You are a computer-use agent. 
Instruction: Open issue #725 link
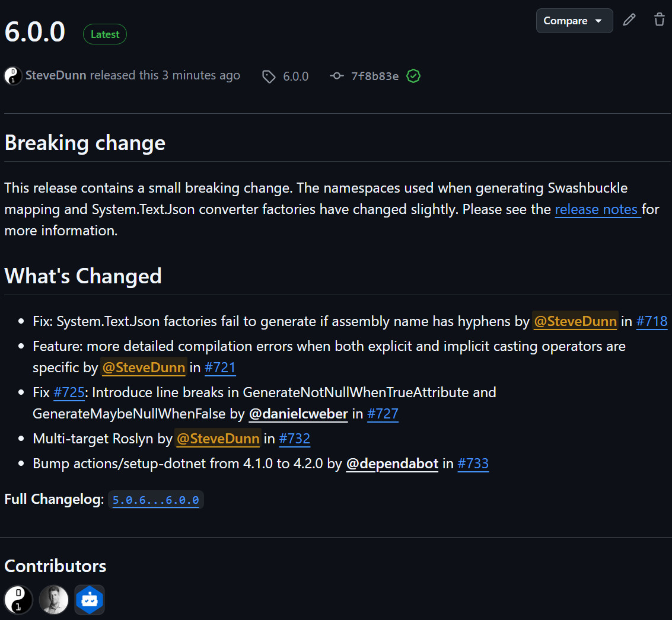[69, 392]
